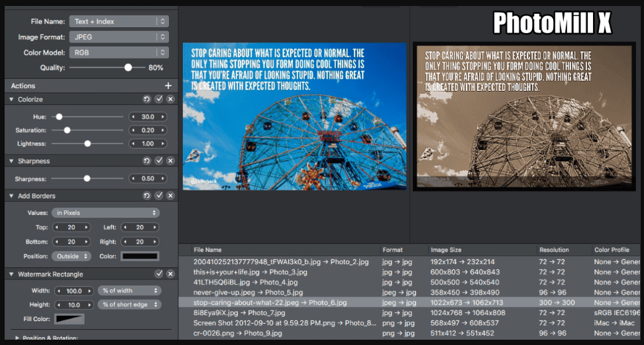The width and height of the screenshot is (644, 345).
Task: Open the Color Model dropdown
Action: tap(119, 52)
